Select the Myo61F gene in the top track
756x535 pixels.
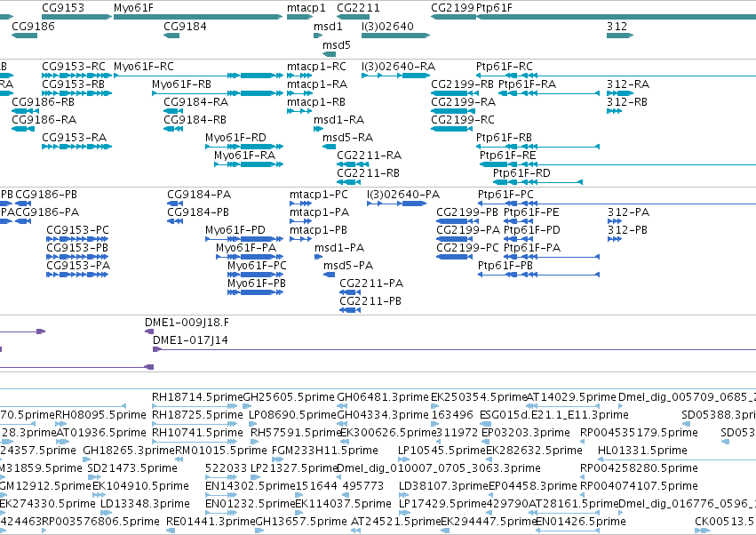tap(198, 17)
